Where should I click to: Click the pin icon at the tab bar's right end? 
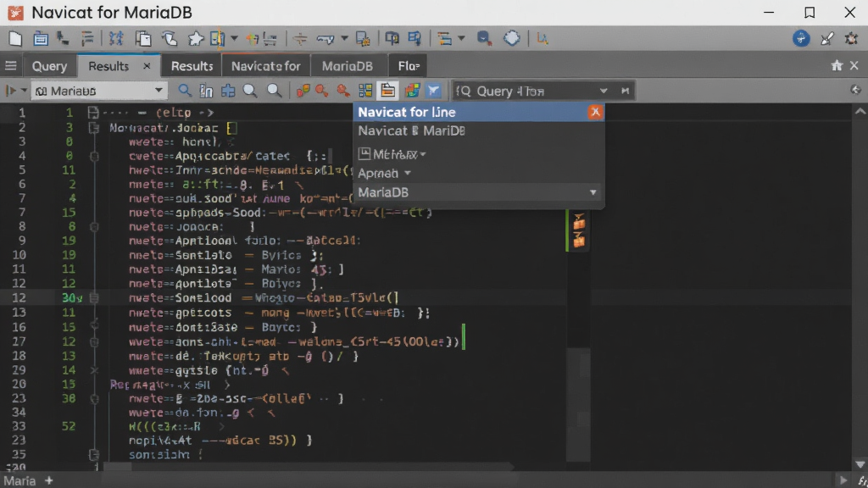[x=837, y=66]
